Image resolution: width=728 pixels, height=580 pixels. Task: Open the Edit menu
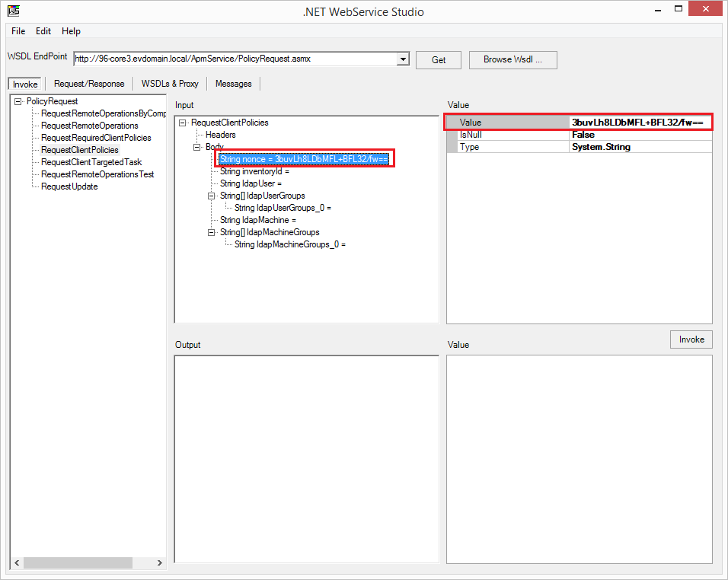point(43,31)
